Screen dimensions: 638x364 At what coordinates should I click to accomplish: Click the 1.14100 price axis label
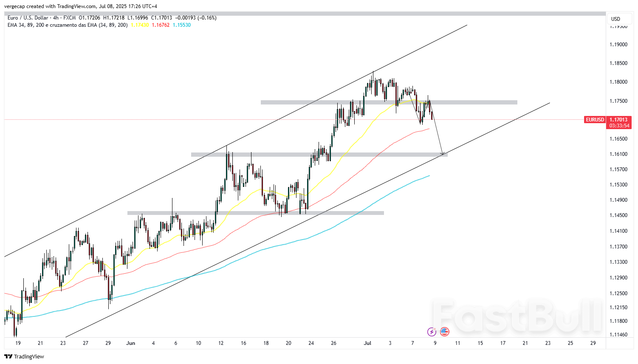point(618,231)
